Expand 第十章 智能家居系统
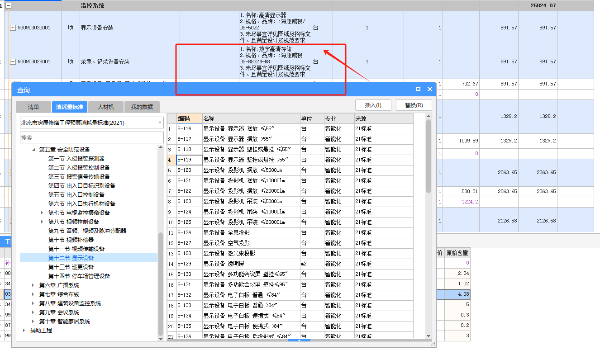This screenshot has height=364, width=600. click(33, 321)
